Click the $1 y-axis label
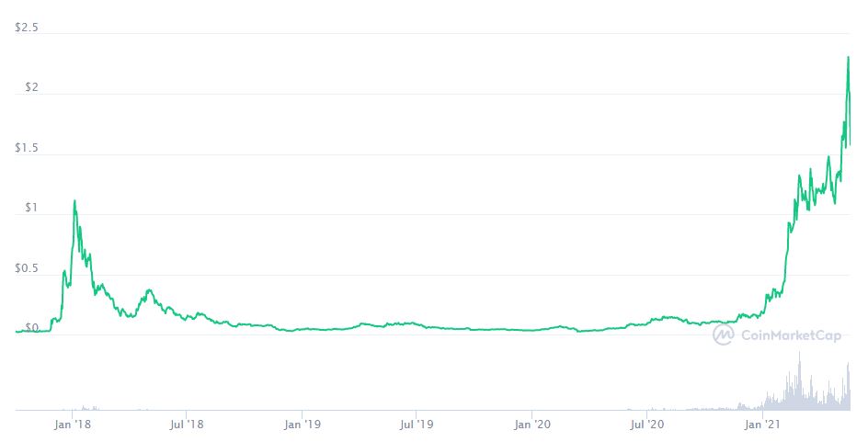Viewport: 868px width, 442px height. click(x=32, y=208)
